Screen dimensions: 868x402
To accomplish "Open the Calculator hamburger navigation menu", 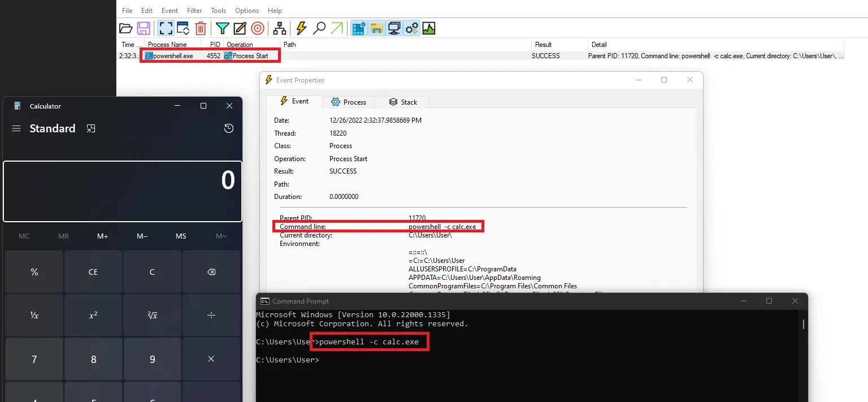I will (x=16, y=128).
